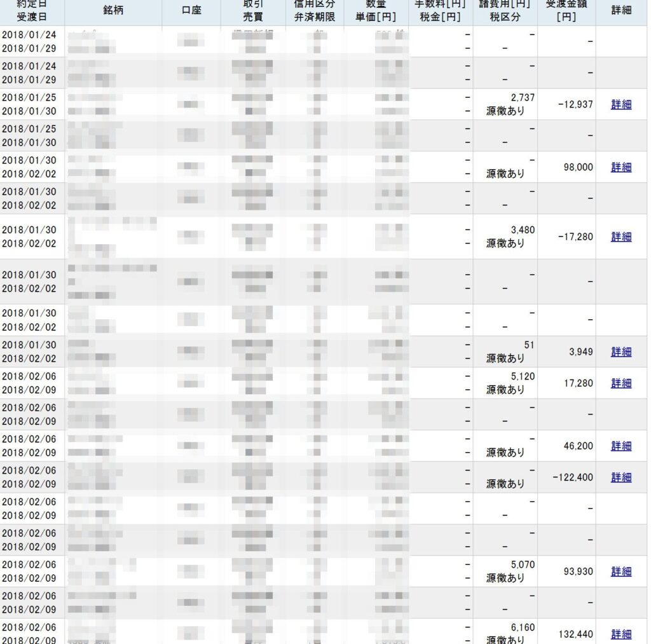Open 詳細 link for the -122,400 row
This screenshot has width=651, height=644.
(x=621, y=477)
